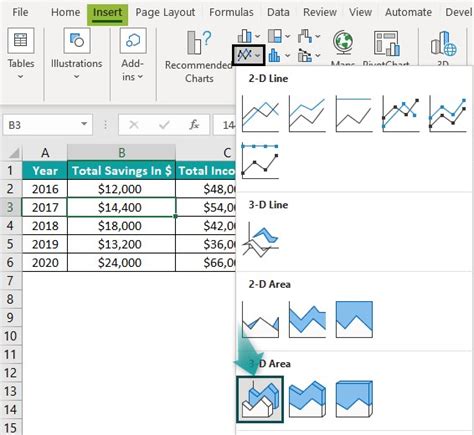Open the View tab

(x=360, y=12)
